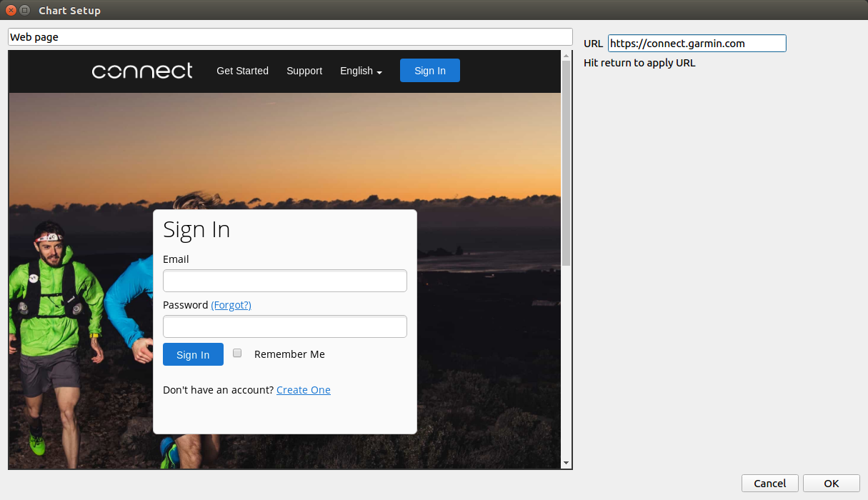Confirm the dialog with OK button
Image resolution: width=868 pixels, height=500 pixels.
tap(831, 484)
